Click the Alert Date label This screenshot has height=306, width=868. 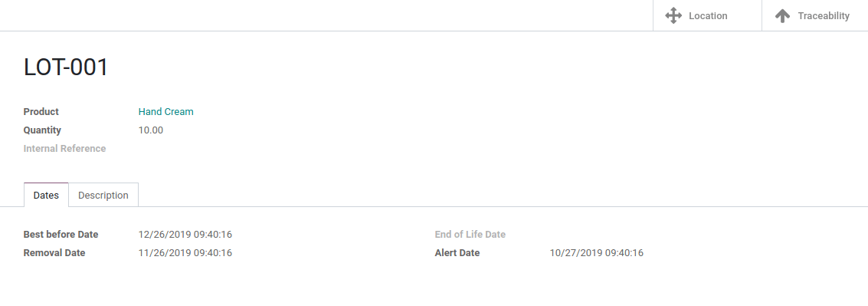click(x=457, y=253)
